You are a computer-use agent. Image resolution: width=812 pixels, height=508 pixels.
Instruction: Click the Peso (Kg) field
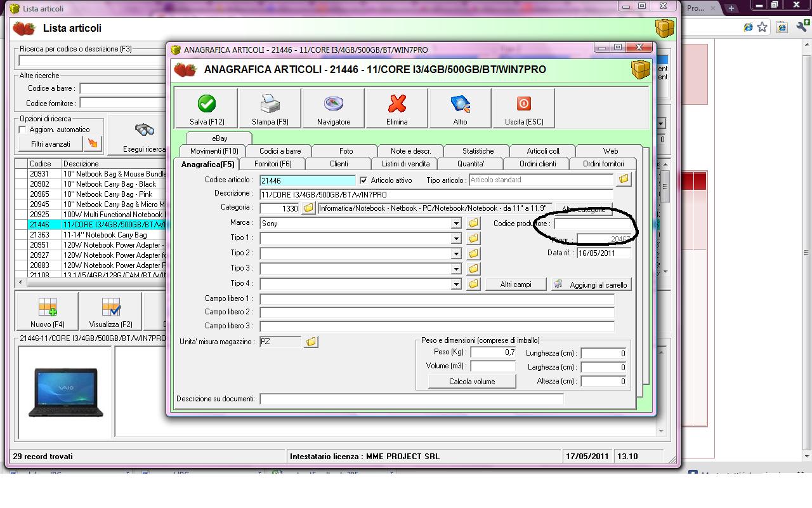tap(493, 352)
